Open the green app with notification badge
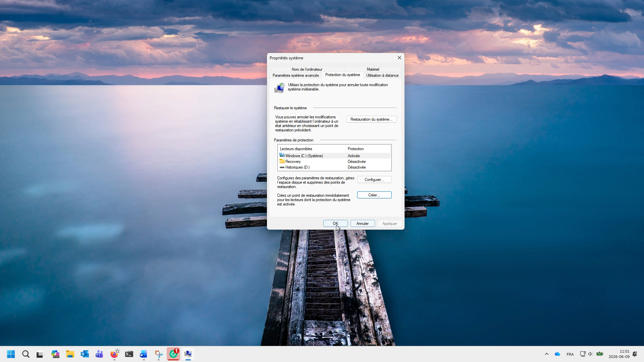Viewport: 644px width, 362px height. 173,354
